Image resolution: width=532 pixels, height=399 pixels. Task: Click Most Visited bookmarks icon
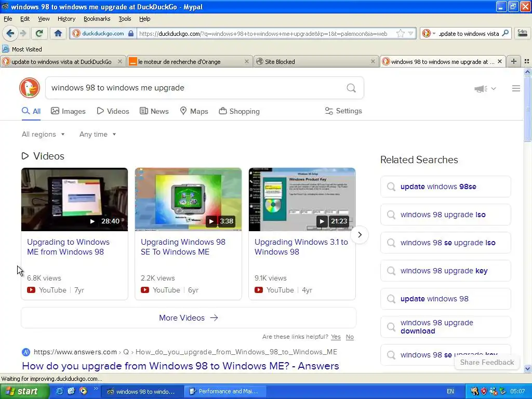5,49
